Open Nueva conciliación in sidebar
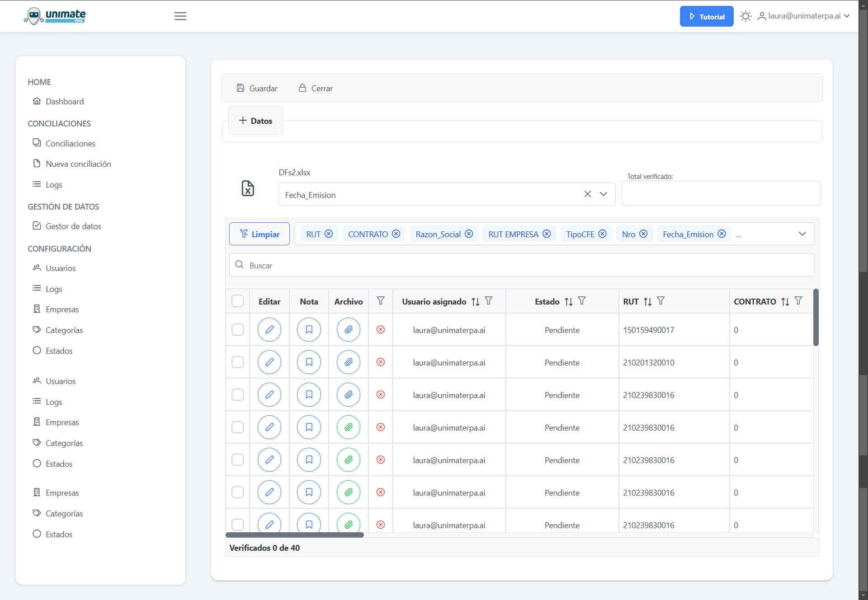 click(x=78, y=164)
